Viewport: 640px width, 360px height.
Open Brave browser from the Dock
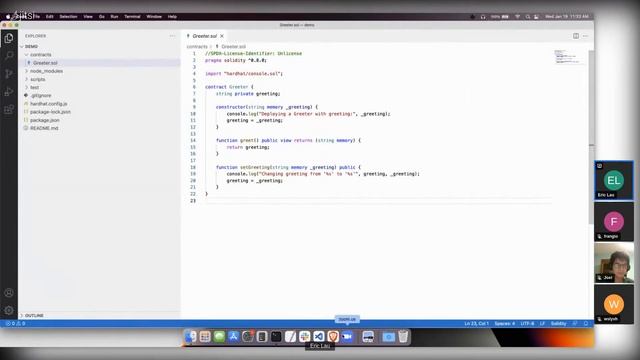(333, 336)
